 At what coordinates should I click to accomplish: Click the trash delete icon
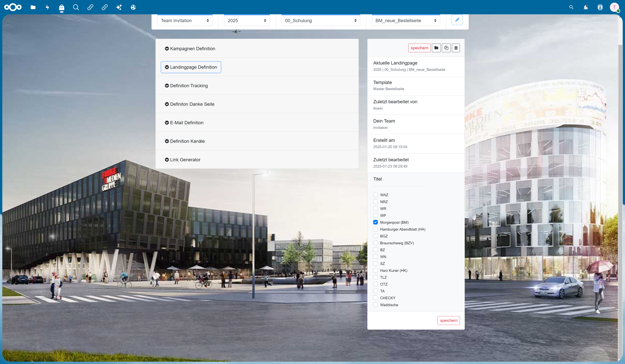[x=456, y=48]
